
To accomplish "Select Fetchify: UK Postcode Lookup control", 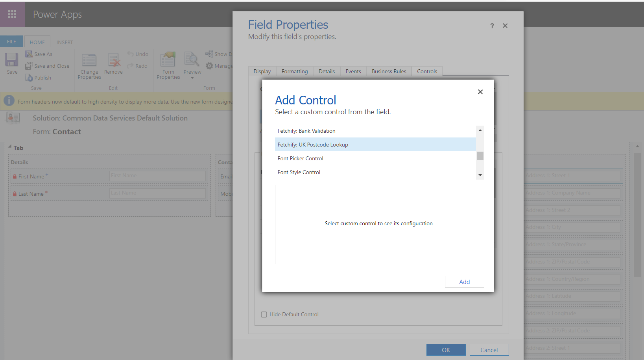I will coord(375,145).
